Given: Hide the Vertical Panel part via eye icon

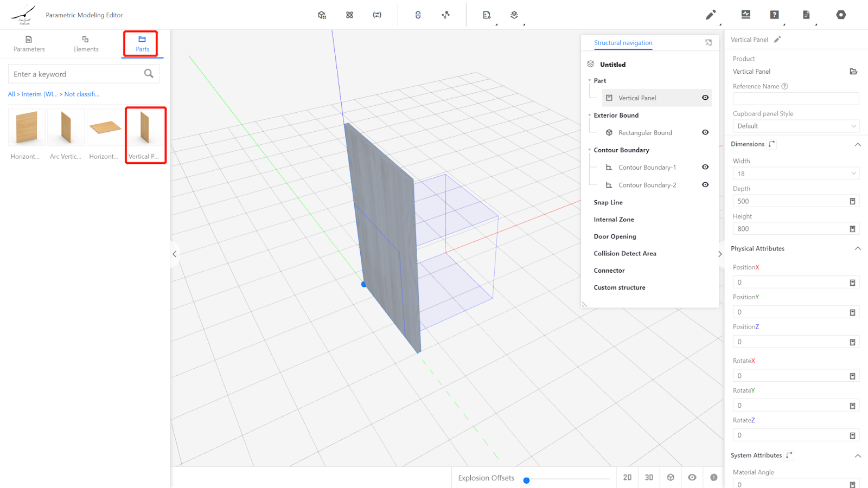Looking at the screenshot, I should (705, 98).
